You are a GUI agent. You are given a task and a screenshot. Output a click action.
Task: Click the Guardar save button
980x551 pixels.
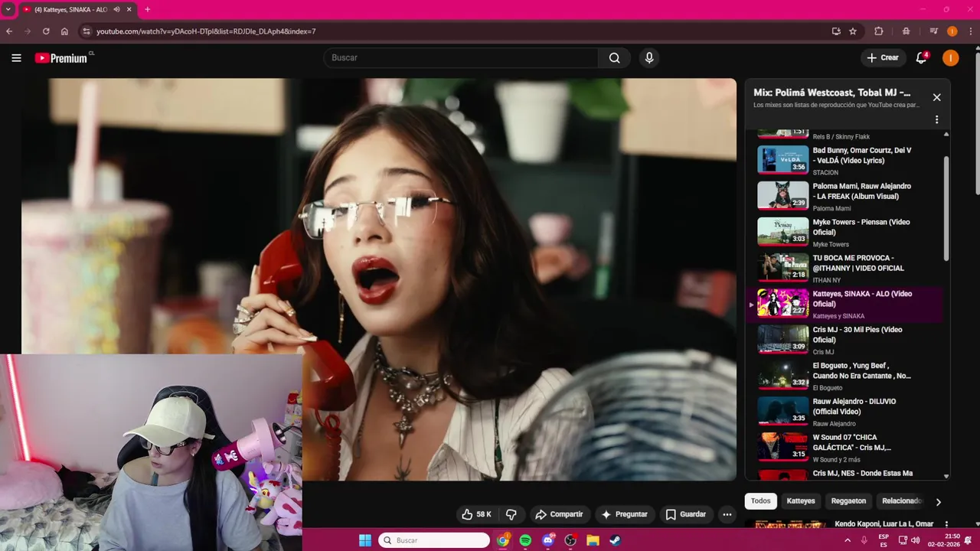click(685, 514)
